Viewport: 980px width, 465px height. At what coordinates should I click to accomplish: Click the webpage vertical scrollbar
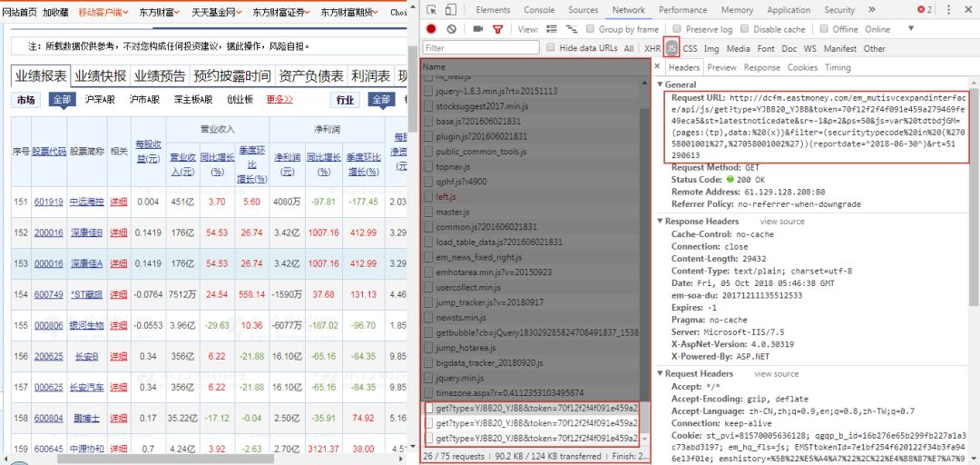tap(413, 90)
